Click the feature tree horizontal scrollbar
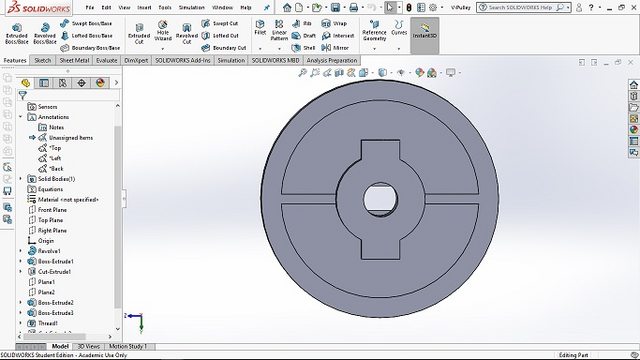This screenshot has height=360, width=640. click(x=55, y=337)
